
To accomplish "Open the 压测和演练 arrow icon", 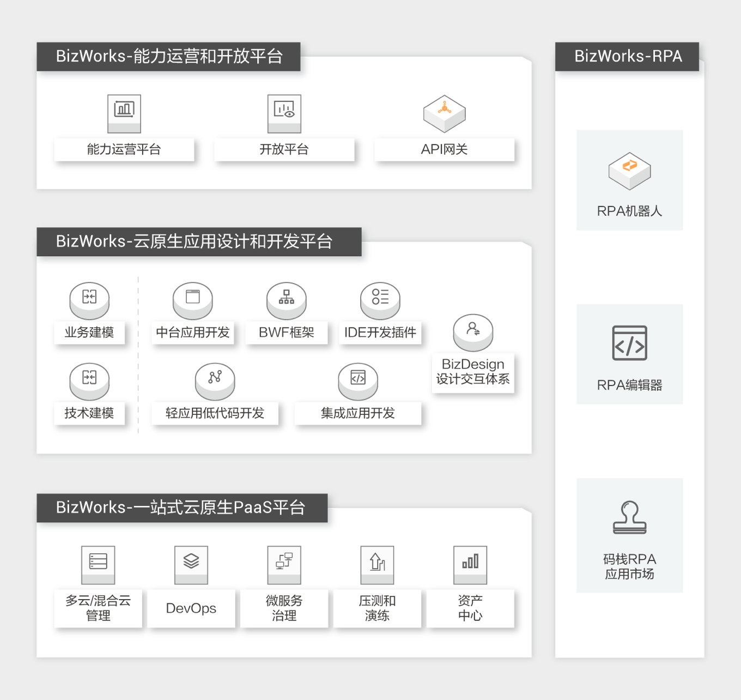I will tap(377, 565).
